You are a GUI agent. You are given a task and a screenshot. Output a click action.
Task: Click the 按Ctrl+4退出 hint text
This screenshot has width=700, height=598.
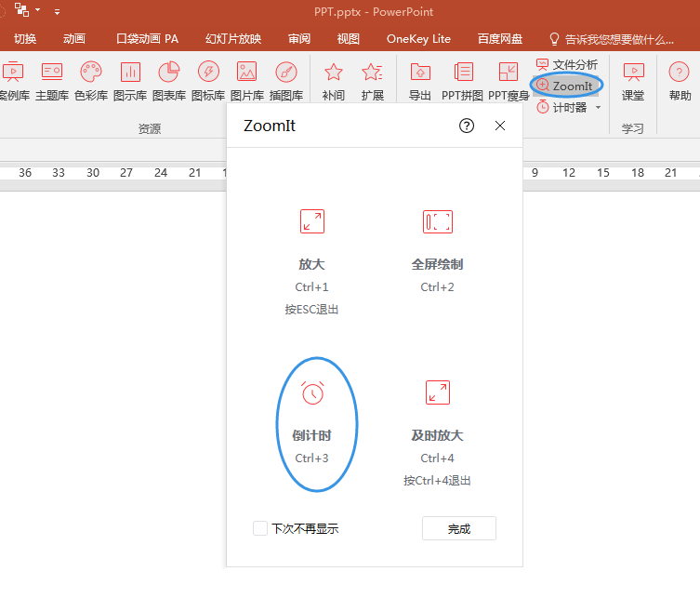437,481
